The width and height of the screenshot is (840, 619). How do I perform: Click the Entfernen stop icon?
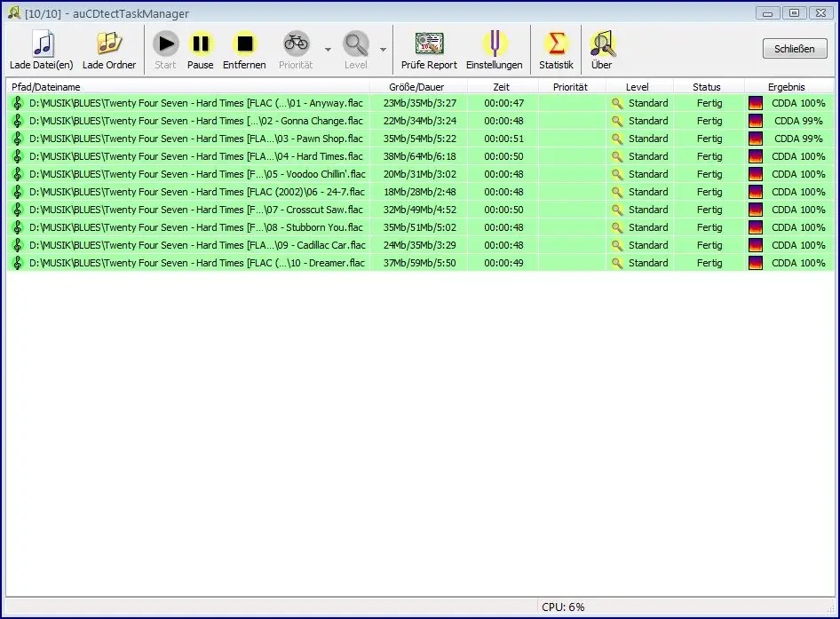[244, 44]
